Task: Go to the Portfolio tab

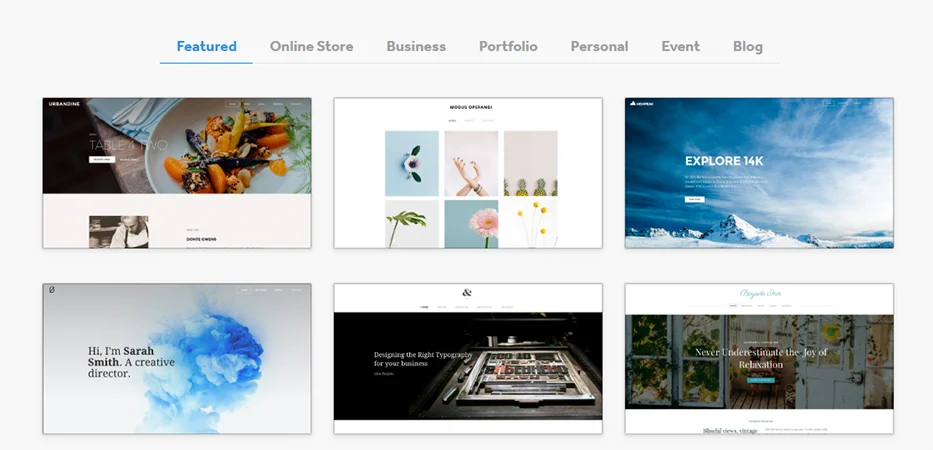Action: (x=508, y=46)
